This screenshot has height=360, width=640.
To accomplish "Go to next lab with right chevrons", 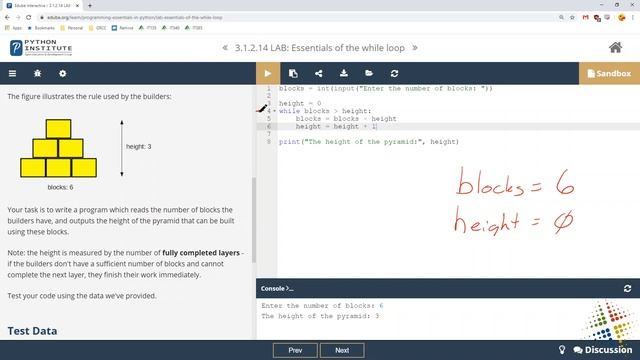I will click(x=415, y=48).
